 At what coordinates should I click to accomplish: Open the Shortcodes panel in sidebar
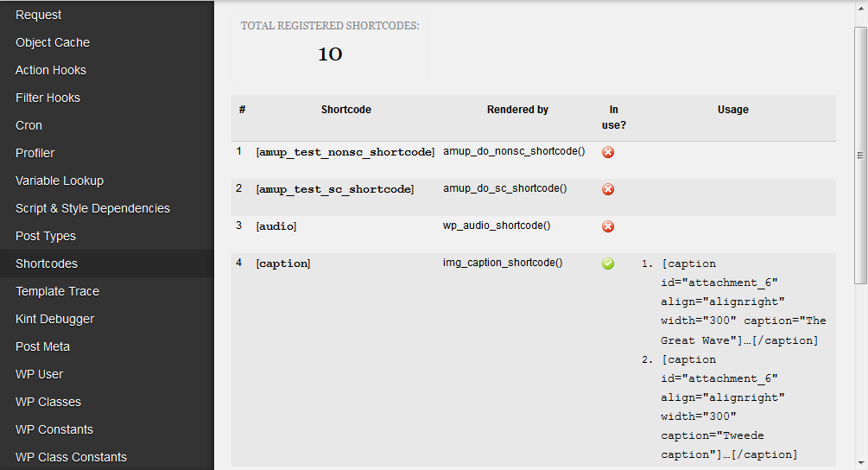[47, 264]
